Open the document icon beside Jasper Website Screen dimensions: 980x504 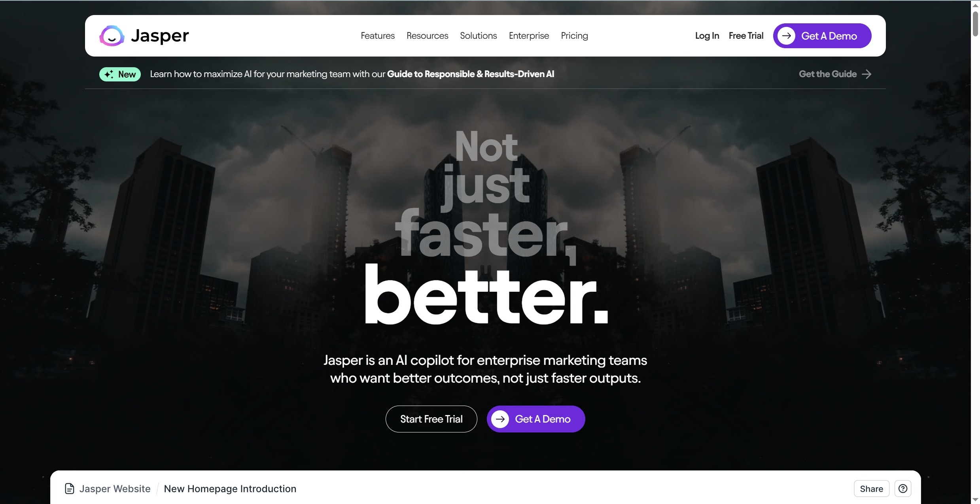(69, 489)
